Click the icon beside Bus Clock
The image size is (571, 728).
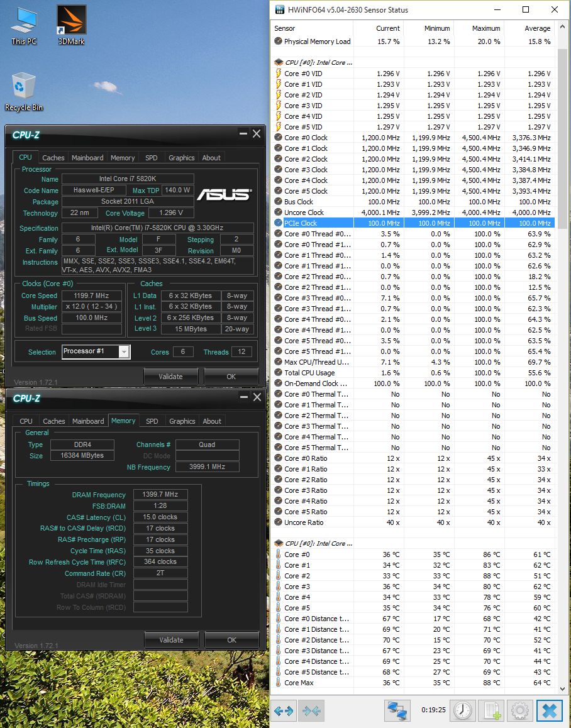click(279, 202)
